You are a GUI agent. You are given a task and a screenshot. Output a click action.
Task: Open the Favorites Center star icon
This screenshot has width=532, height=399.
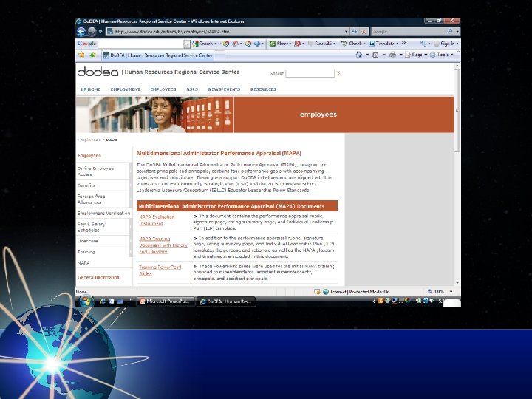81,55
